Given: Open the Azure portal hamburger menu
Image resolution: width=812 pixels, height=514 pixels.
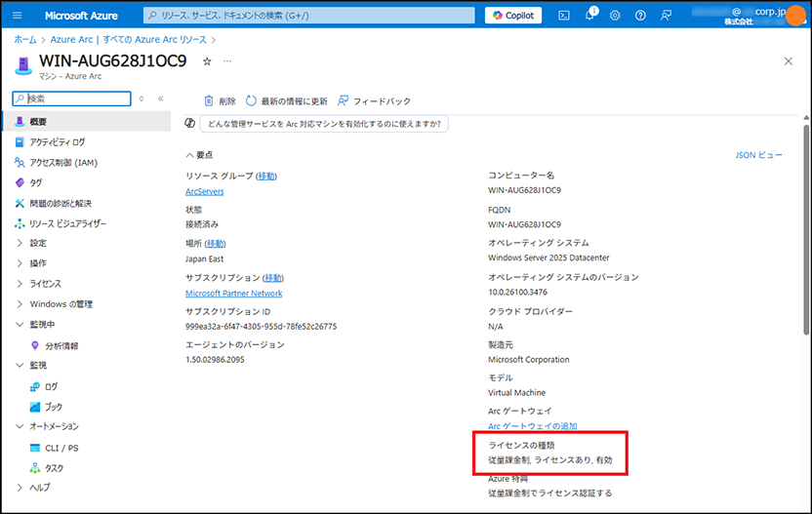Looking at the screenshot, I should 18,16.
